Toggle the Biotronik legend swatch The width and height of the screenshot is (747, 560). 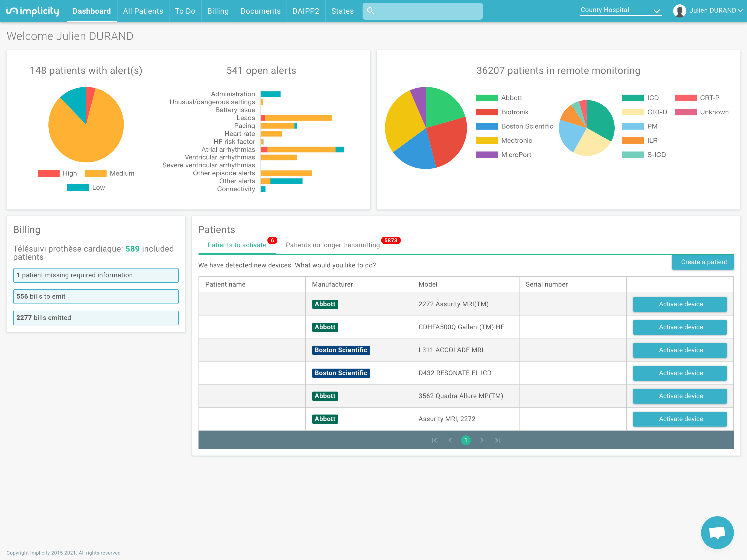coord(487,112)
